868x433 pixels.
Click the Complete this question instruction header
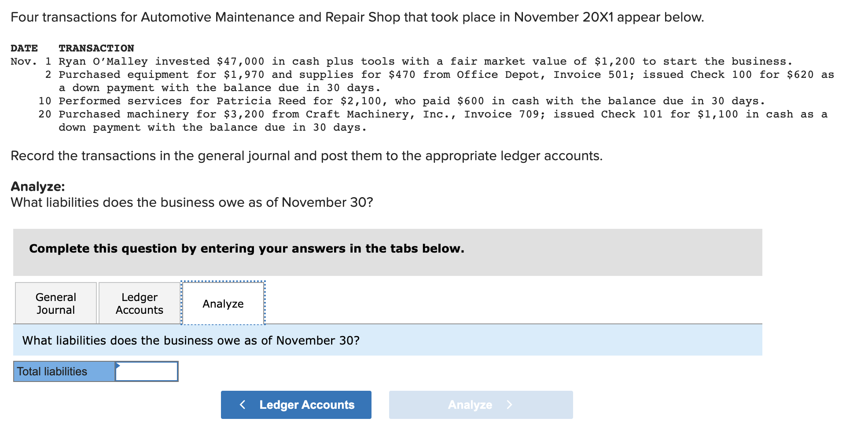[x=246, y=248]
